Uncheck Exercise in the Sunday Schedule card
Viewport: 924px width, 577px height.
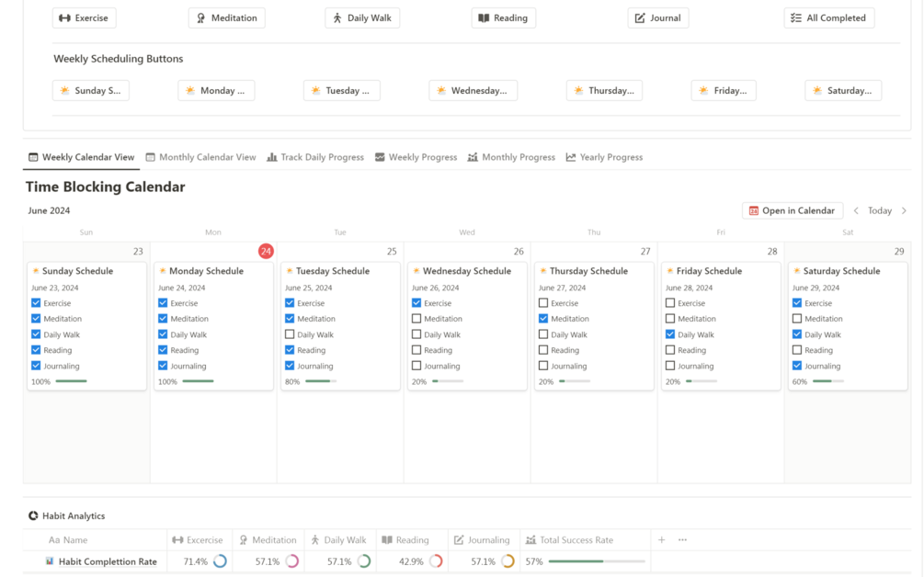point(36,303)
